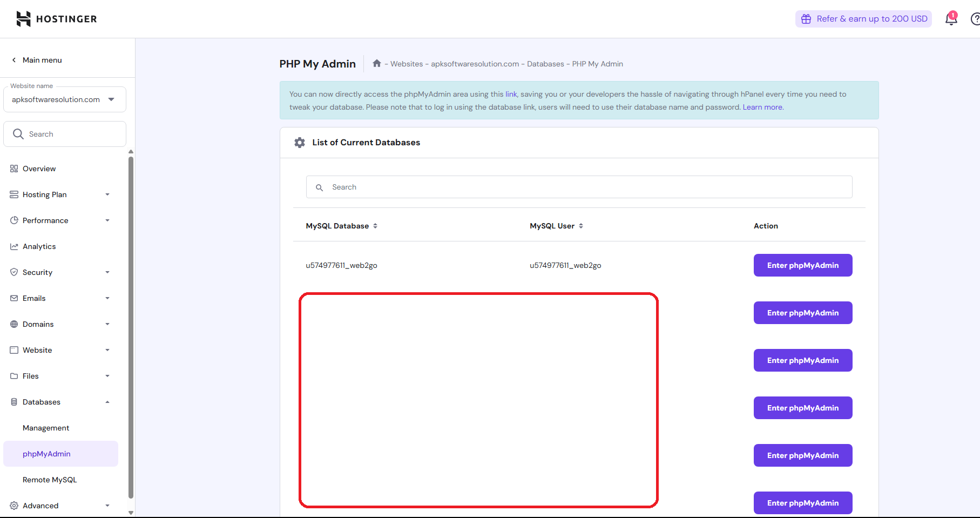Screen dimensions: 980x518
Task: Open Remote MySQL in sidebar
Action: coord(50,480)
